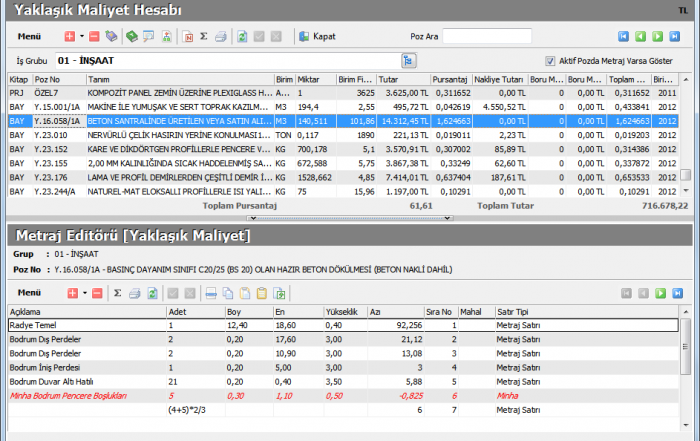Screen dimensions: 700x441
Task: Click the red delete-row icon in the top toolbar
Action: point(94,36)
